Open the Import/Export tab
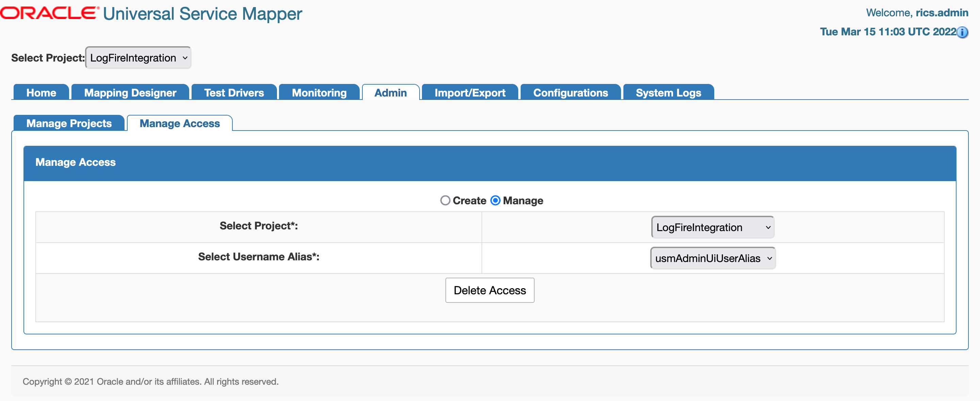 [x=470, y=92]
